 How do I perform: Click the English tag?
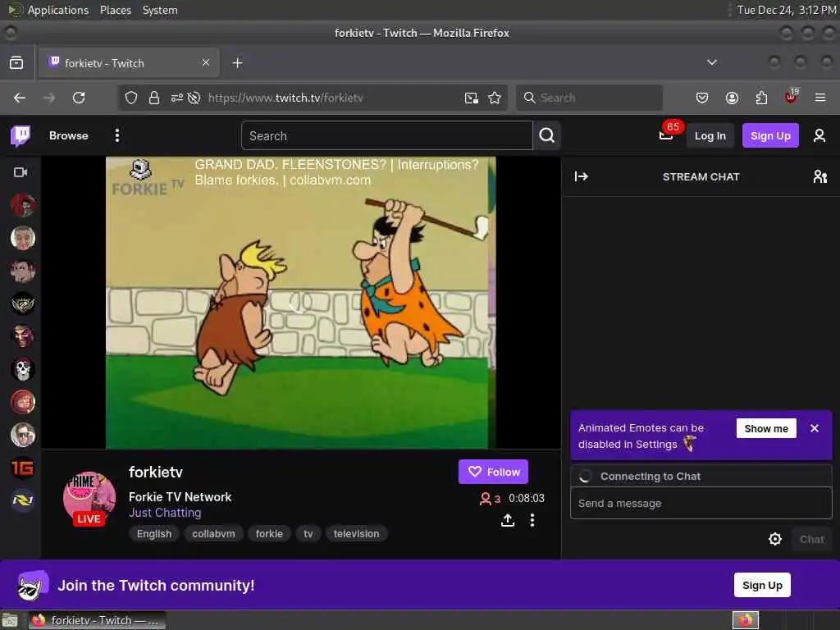[154, 533]
